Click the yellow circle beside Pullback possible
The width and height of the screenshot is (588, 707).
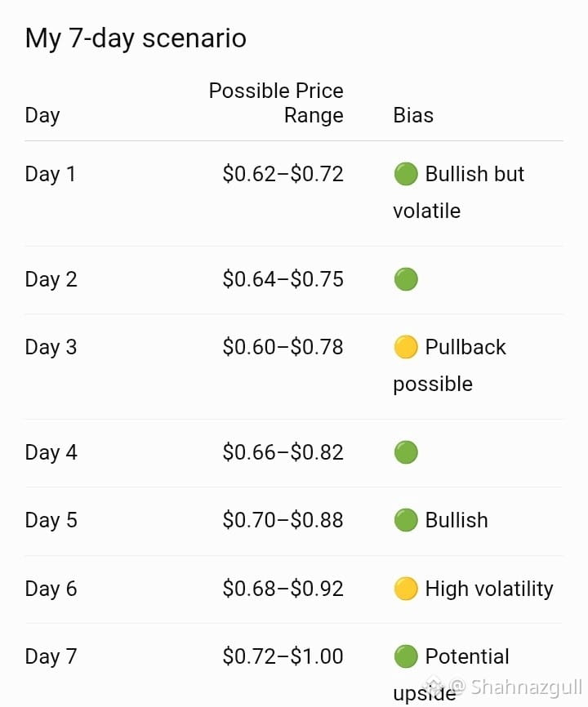(x=405, y=347)
